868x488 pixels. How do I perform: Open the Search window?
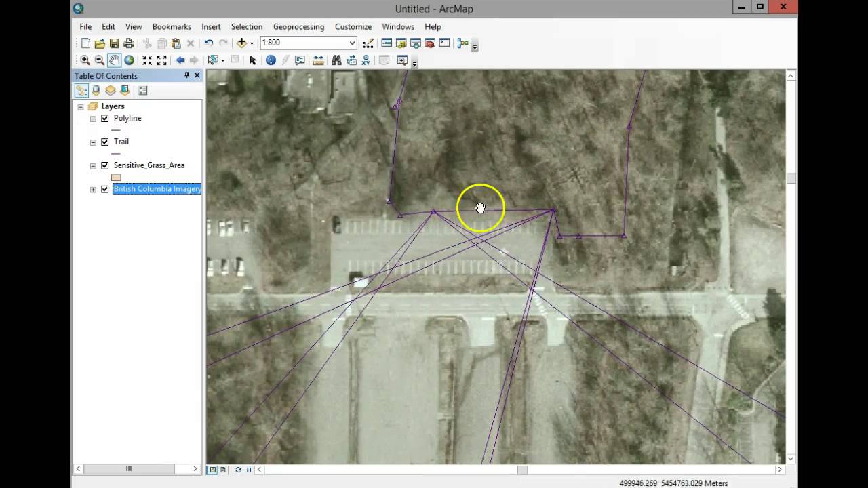tap(416, 43)
